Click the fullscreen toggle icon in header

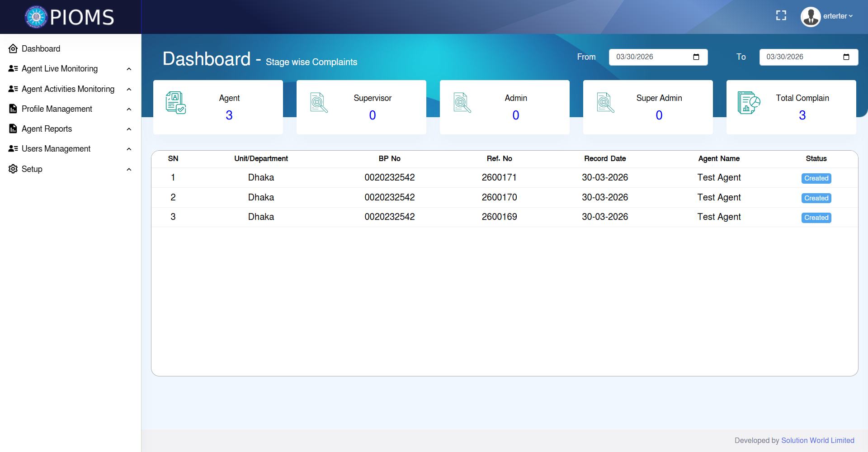click(x=781, y=16)
